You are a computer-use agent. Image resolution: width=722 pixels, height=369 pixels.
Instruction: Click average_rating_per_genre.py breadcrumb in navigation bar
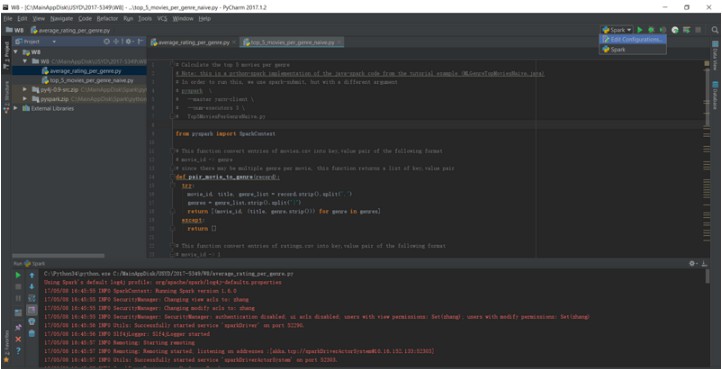[70, 30]
